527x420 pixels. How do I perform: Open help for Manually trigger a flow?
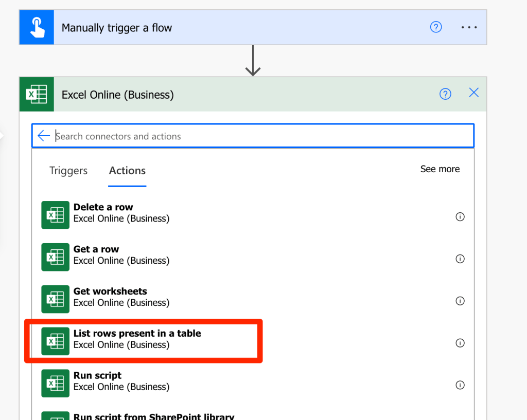pyautogui.click(x=436, y=27)
